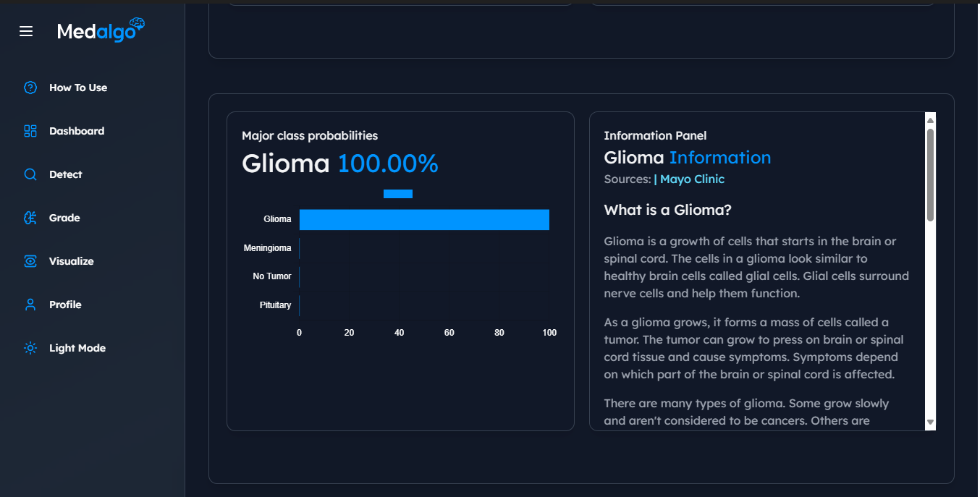Open the Visualize eye icon
The width and height of the screenshot is (980, 497).
click(x=30, y=261)
